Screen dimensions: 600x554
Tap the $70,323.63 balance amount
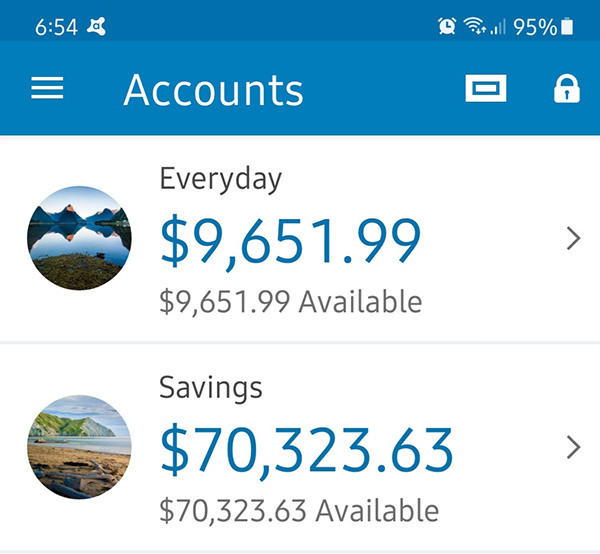[x=307, y=450]
